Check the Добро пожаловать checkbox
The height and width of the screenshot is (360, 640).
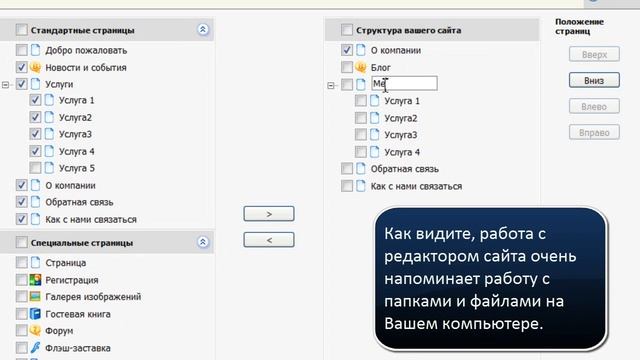(21, 50)
